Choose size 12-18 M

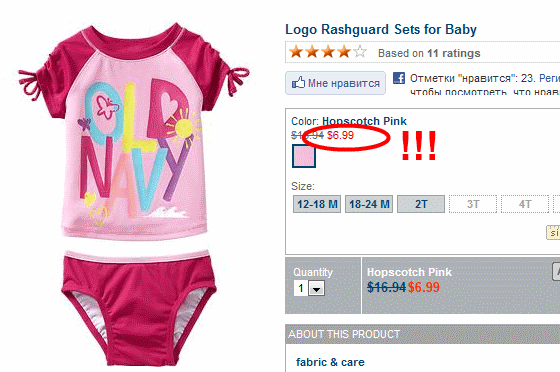pos(317,204)
